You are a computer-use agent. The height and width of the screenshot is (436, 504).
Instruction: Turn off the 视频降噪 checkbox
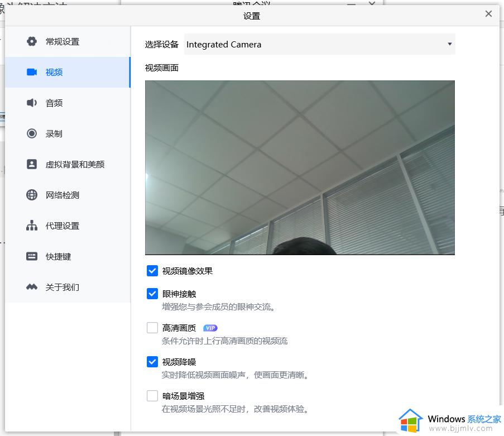(152, 362)
